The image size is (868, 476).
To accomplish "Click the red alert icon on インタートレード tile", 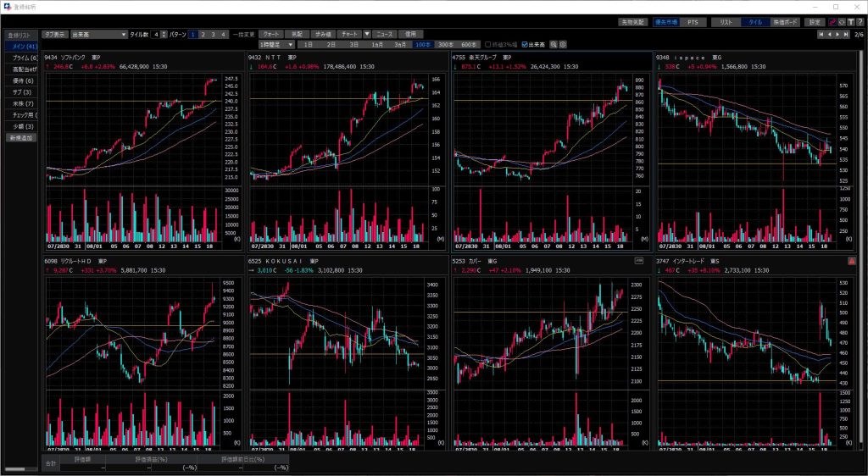I will (x=851, y=262).
